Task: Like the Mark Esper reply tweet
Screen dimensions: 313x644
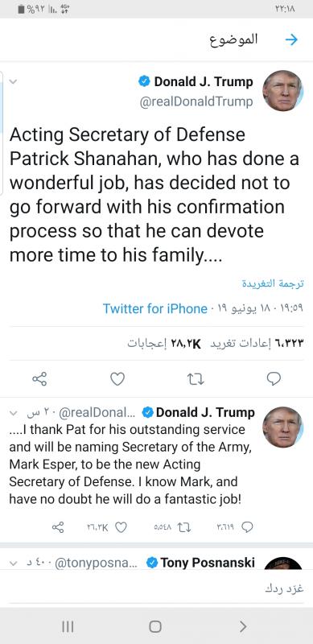Action: pos(121,527)
